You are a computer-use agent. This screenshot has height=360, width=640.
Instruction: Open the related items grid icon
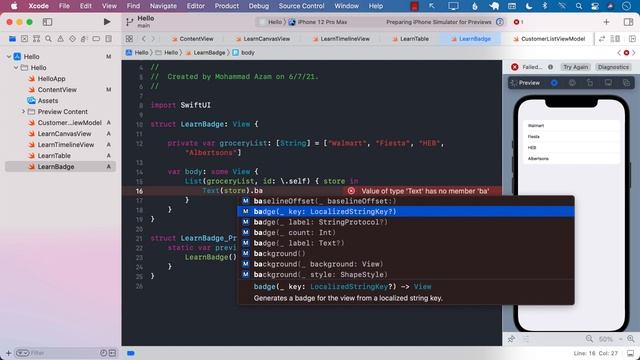129,39
